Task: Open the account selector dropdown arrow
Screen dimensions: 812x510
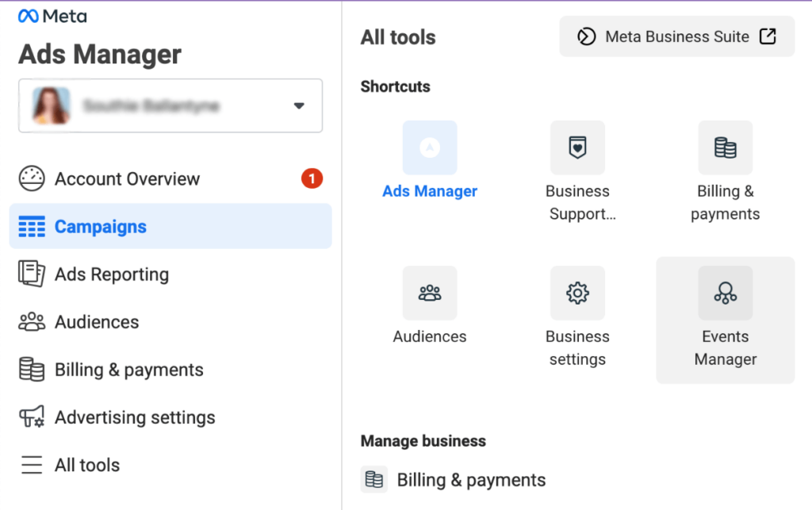Action: tap(299, 105)
